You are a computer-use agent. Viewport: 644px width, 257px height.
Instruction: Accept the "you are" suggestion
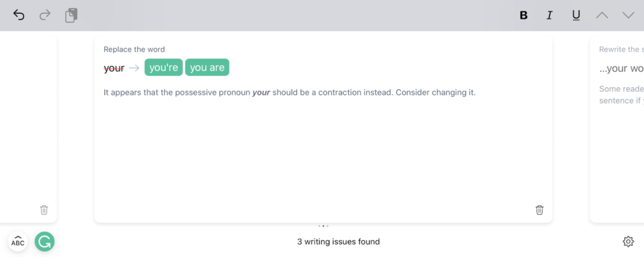207,67
